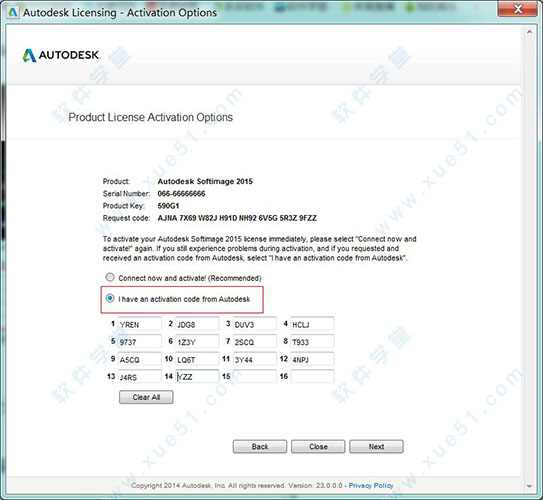Click the serial number 066-66666666
The height and width of the screenshot is (500, 543).
point(181,194)
